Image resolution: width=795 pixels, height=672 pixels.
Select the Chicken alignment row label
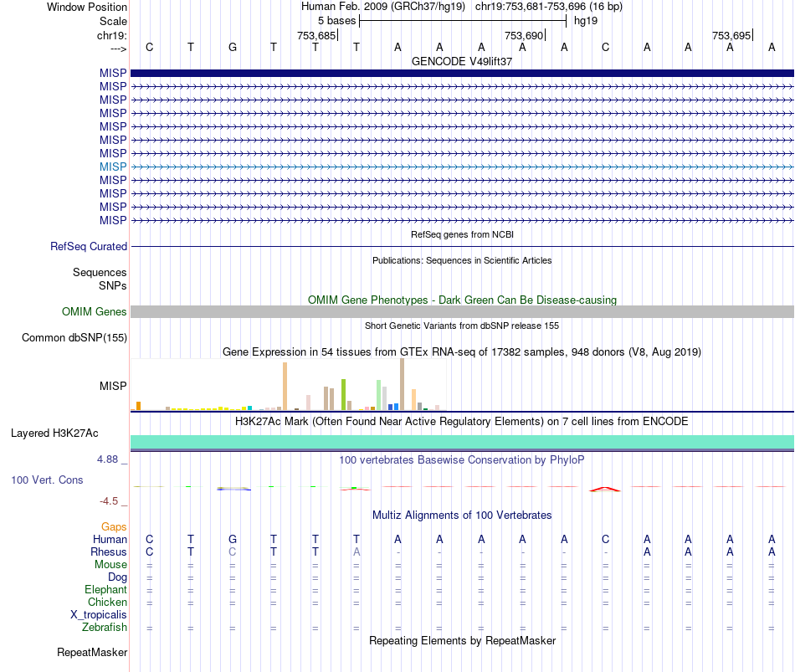pyautogui.click(x=107, y=602)
